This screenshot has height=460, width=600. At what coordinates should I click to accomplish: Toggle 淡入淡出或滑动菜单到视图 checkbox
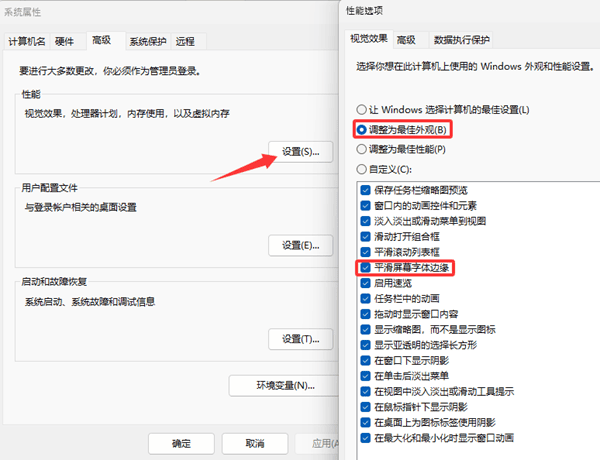(x=365, y=221)
